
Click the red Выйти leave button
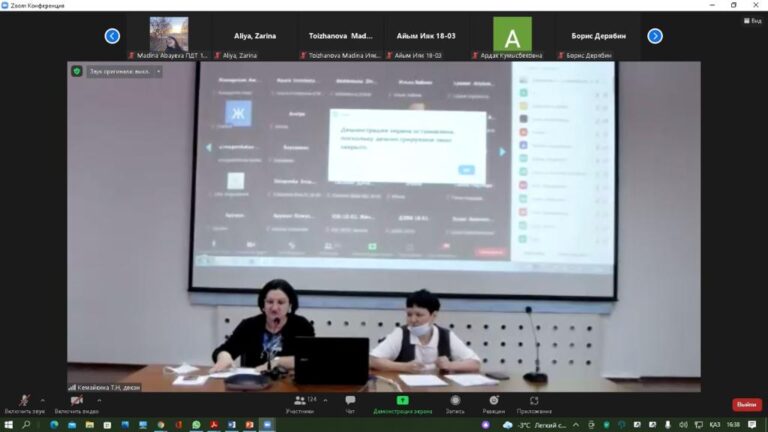coord(746,405)
